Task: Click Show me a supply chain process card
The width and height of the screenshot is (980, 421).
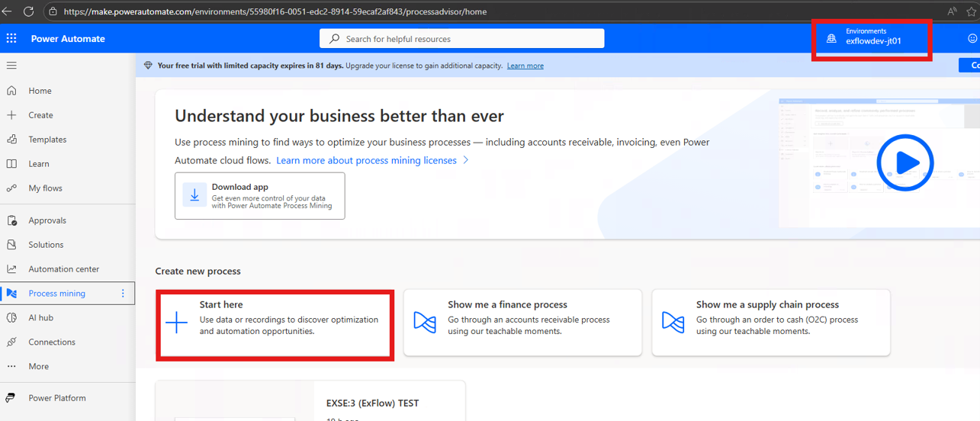Action: pyautogui.click(x=771, y=323)
